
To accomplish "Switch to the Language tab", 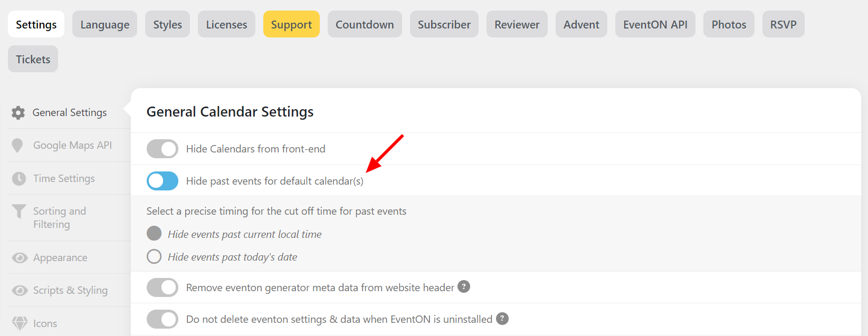I will 105,24.
